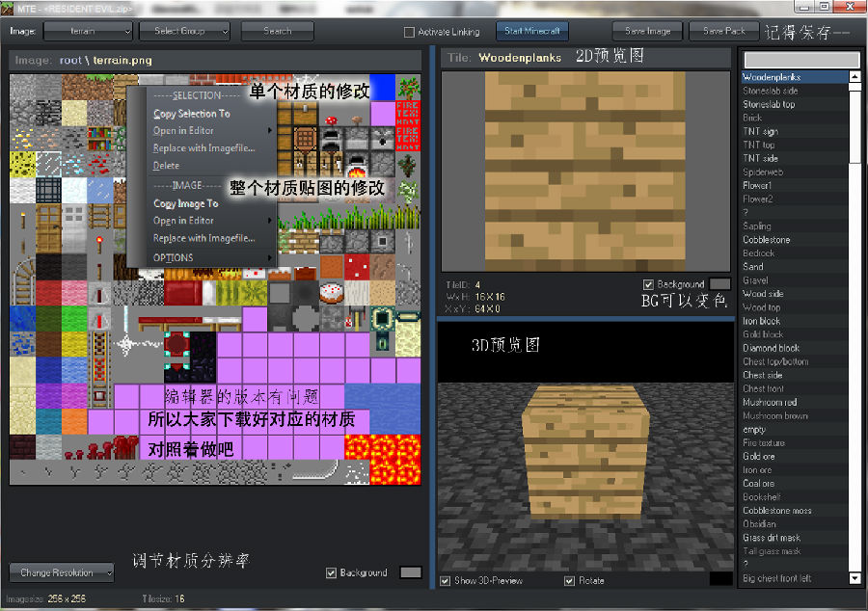Click the tile list scrollbar down arrow
868x611 pixels.
click(x=854, y=579)
